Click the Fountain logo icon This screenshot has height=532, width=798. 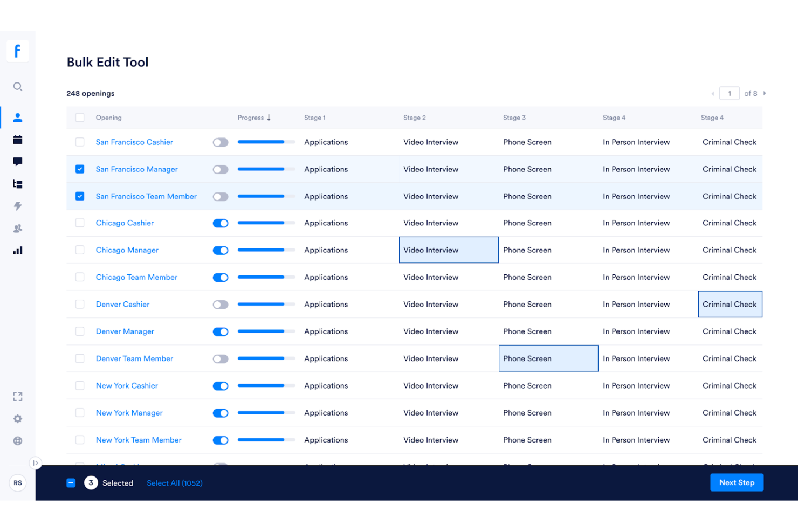pyautogui.click(x=17, y=51)
